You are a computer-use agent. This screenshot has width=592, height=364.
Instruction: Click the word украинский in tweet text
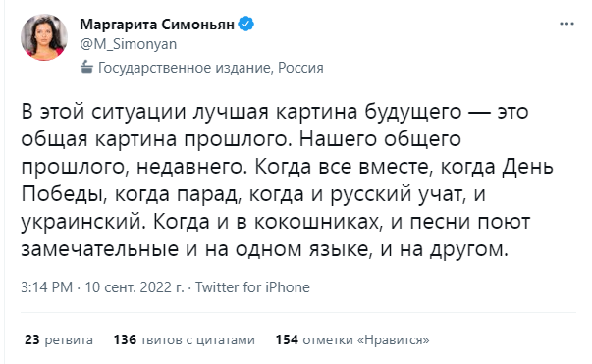(83, 223)
